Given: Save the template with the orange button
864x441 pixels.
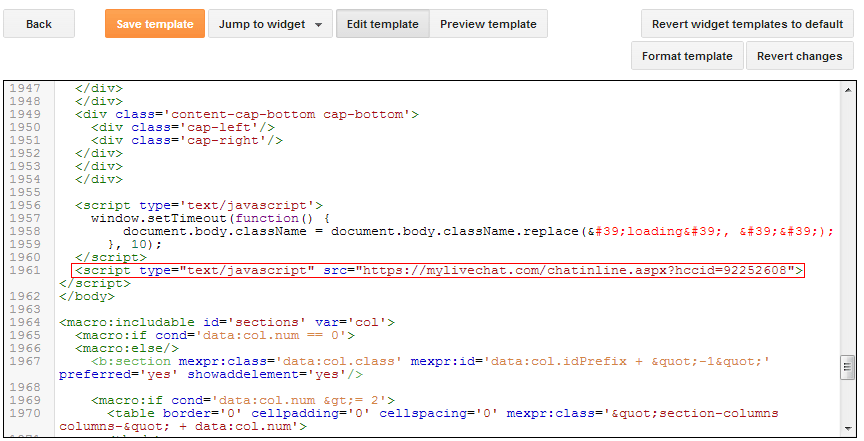Looking at the screenshot, I should pos(154,24).
